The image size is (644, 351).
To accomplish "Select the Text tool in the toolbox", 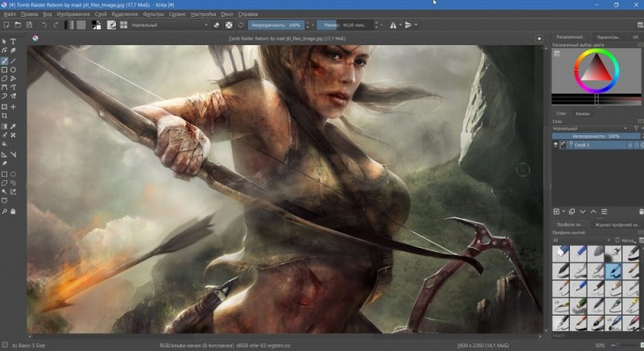I will point(13,42).
